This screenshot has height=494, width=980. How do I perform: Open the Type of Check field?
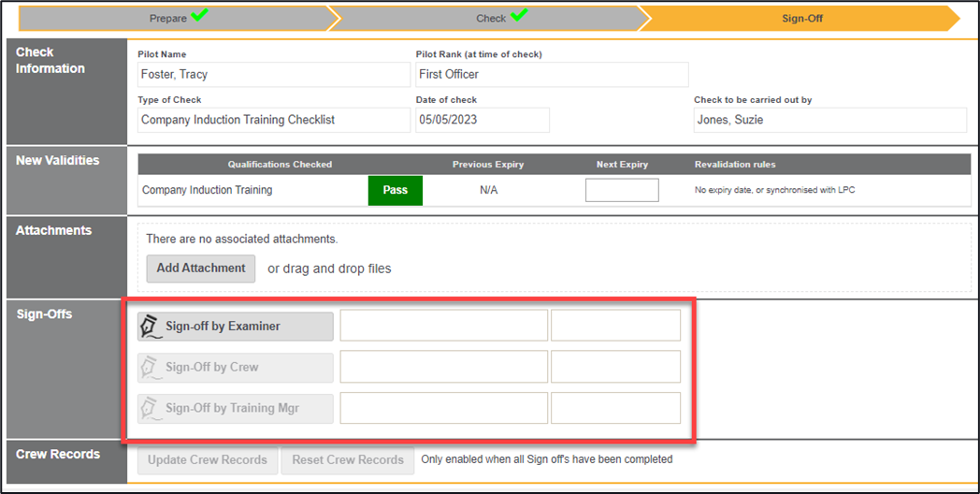point(273,120)
